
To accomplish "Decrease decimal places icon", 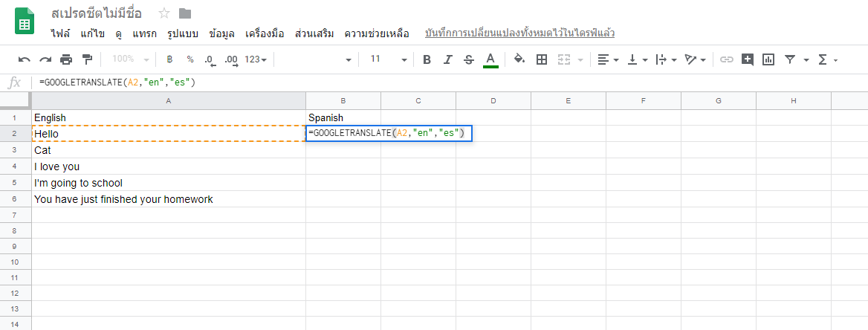I will pyautogui.click(x=210, y=59).
